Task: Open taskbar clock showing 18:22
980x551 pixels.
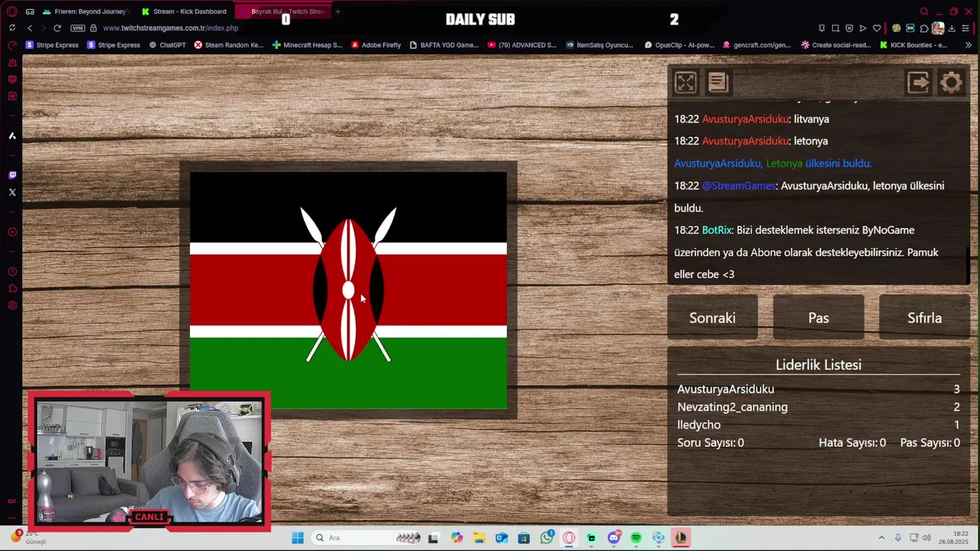Action: pos(953,537)
